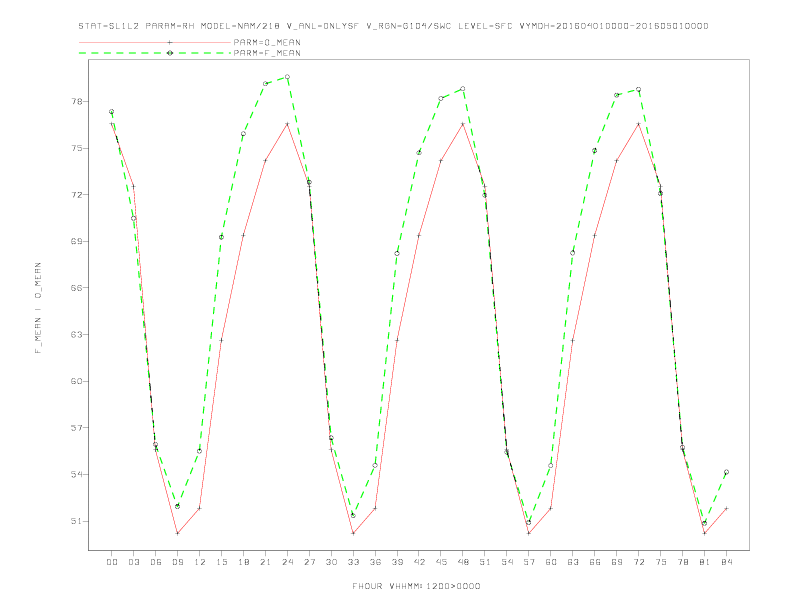Click the x-axis hour label 60
The height and width of the screenshot is (612, 792).
pyautogui.click(x=551, y=562)
